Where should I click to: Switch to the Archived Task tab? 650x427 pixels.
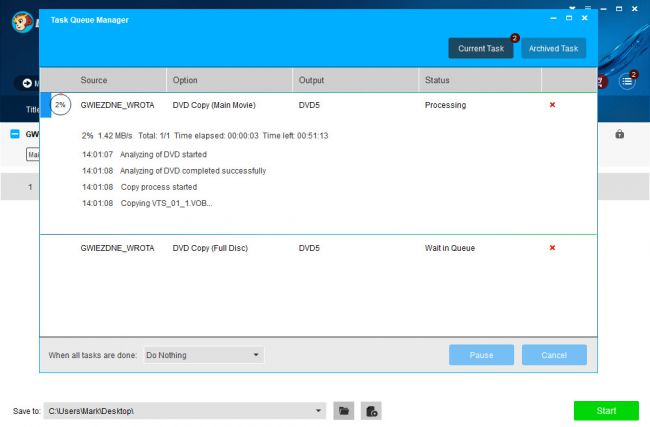[553, 48]
